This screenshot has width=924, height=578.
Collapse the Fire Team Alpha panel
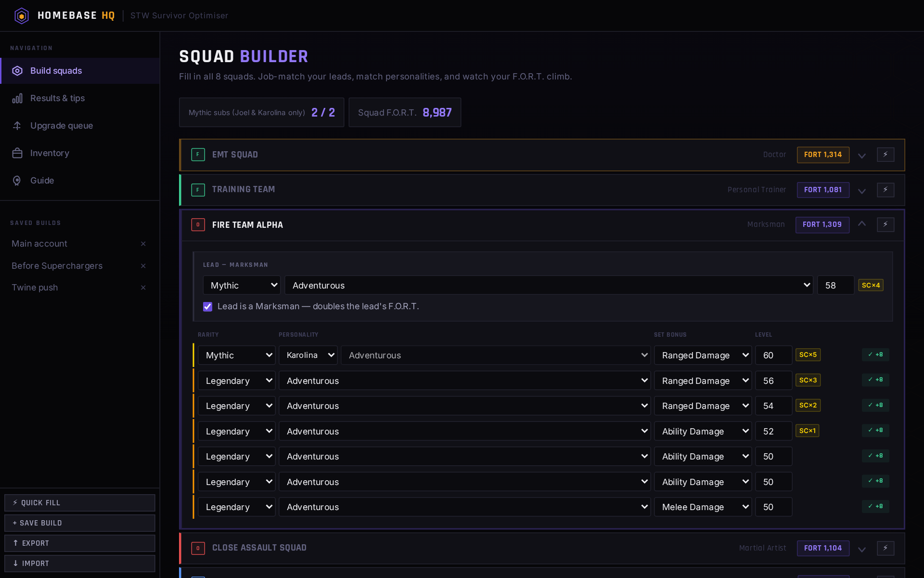862,224
